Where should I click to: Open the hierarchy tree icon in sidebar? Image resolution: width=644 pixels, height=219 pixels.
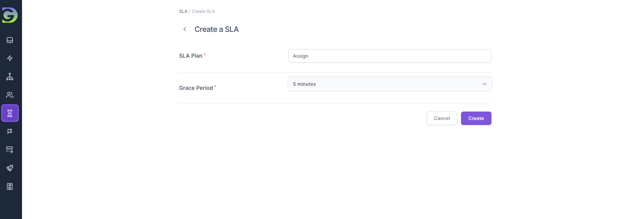(10, 77)
